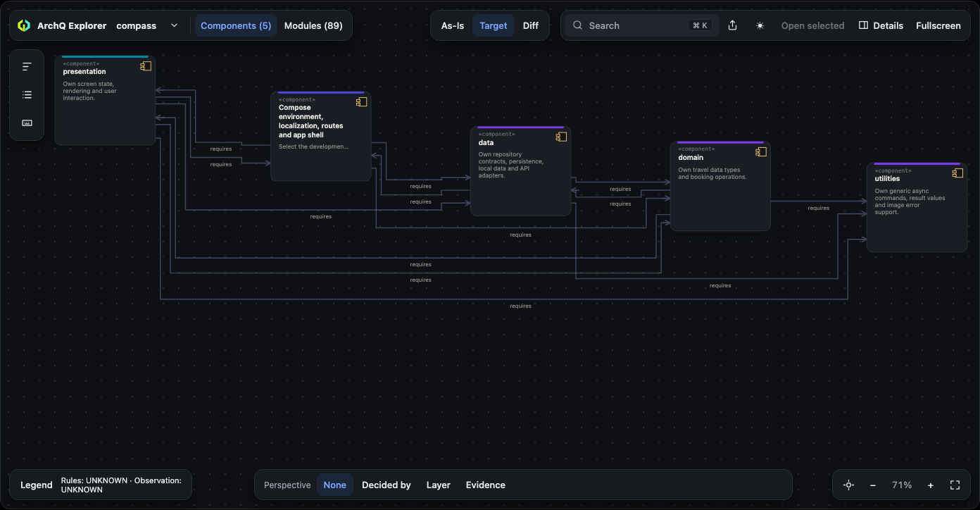Image resolution: width=980 pixels, height=510 pixels.
Task: Set perspective to Decided by
Action: (387, 485)
